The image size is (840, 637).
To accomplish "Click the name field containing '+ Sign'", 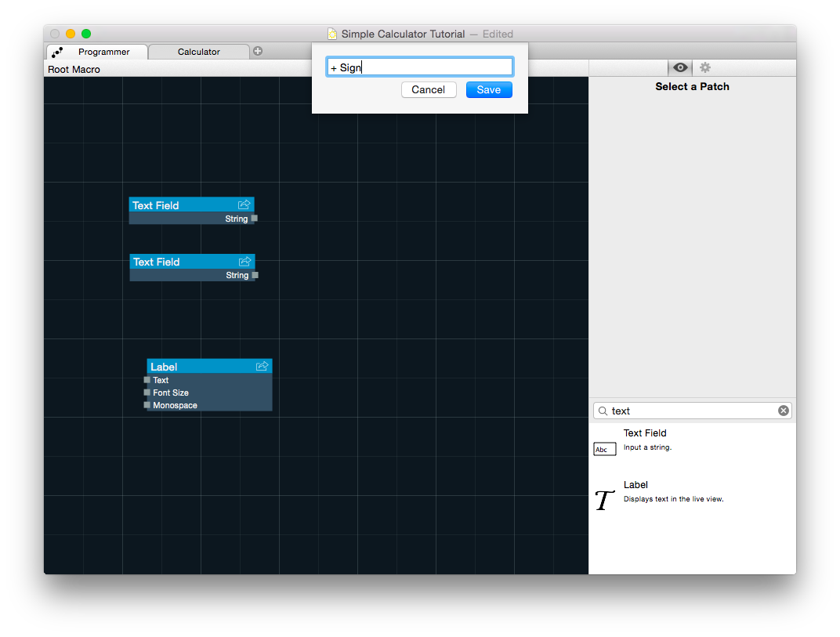I will coord(420,67).
